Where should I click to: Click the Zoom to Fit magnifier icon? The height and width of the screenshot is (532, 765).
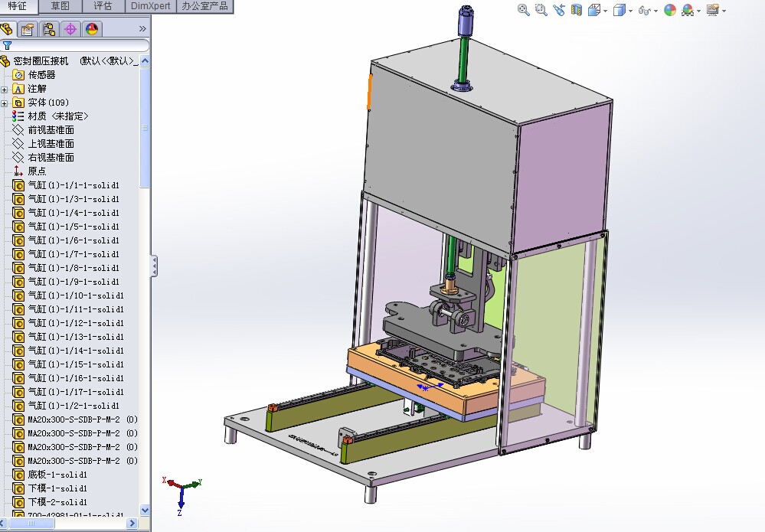(x=524, y=10)
